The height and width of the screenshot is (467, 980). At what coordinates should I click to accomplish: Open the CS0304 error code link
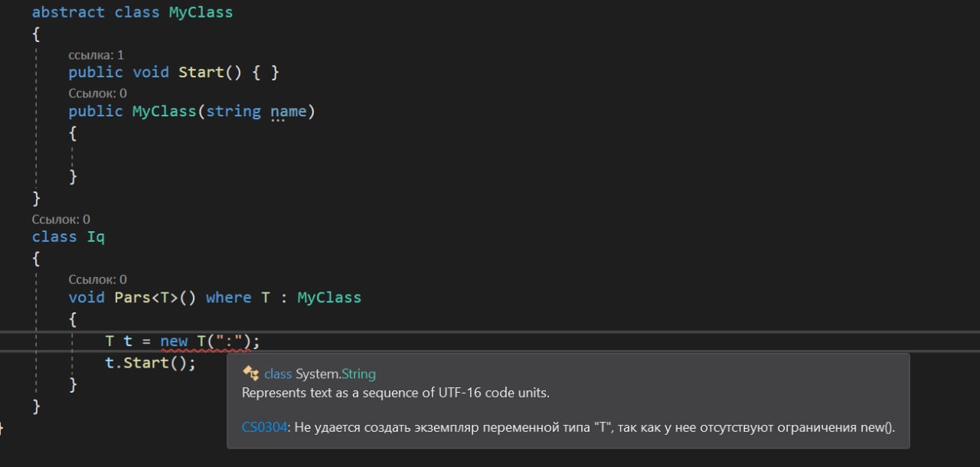point(264,427)
